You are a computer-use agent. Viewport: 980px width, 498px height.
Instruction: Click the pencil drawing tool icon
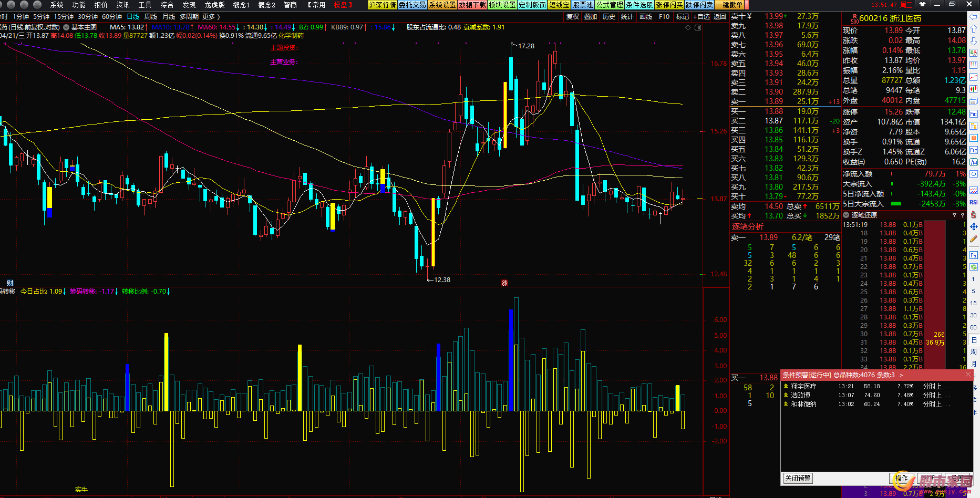[x=974, y=239]
